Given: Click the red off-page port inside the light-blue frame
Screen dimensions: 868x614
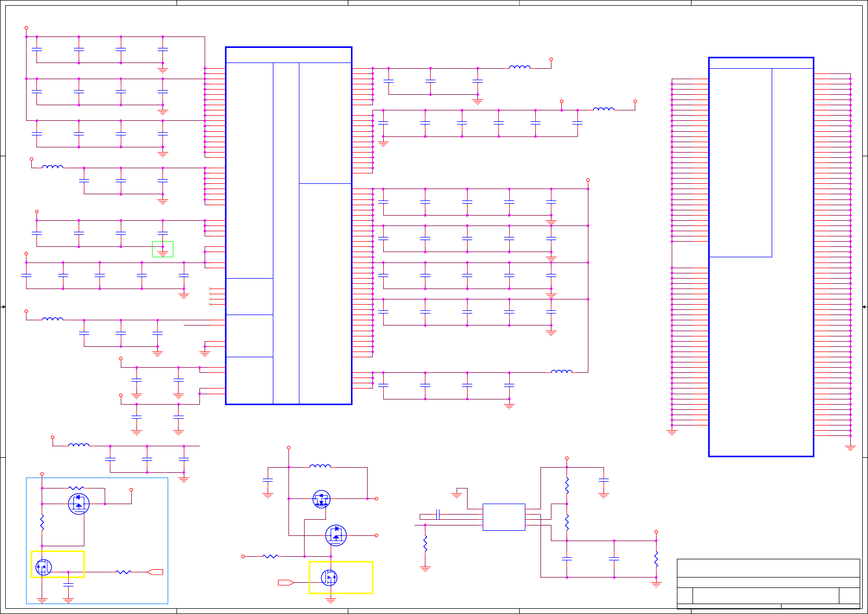Looking at the screenshot, I should (155, 572).
